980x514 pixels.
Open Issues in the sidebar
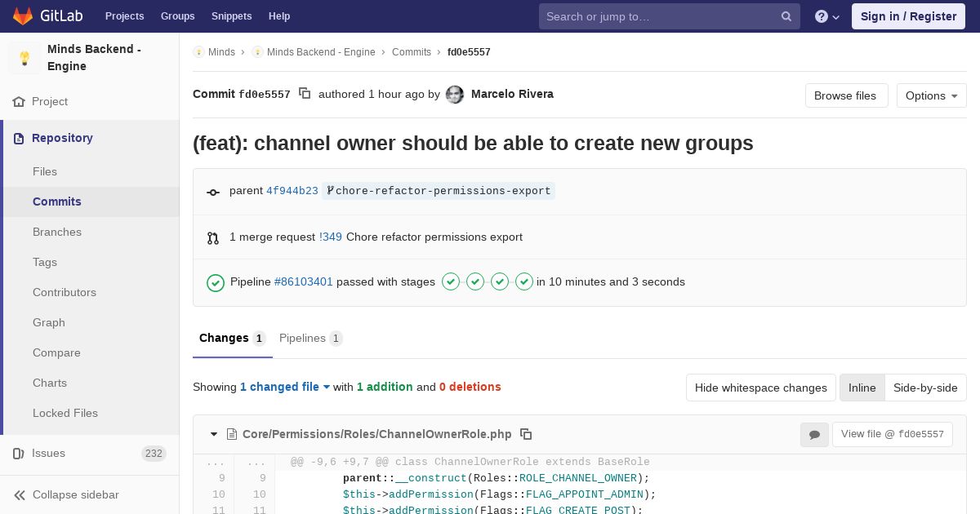90,454
